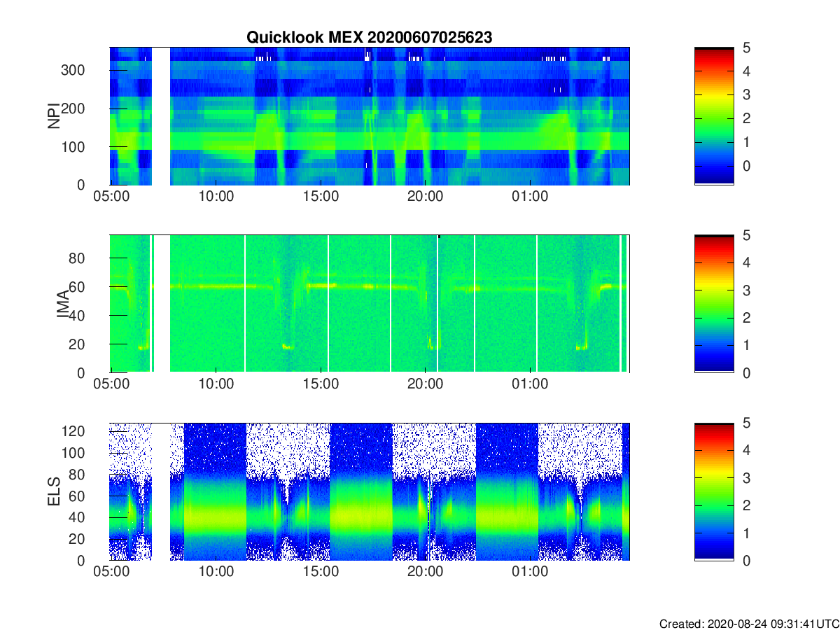The height and width of the screenshot is (630, 840).
Task: Click the 5 label on NPI color bar
Action: click(746, 48)
